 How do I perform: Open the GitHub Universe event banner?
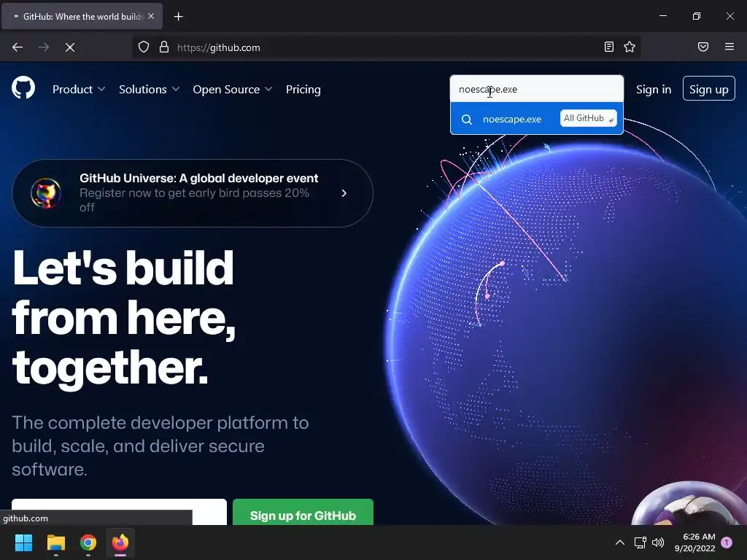[193, 192]
